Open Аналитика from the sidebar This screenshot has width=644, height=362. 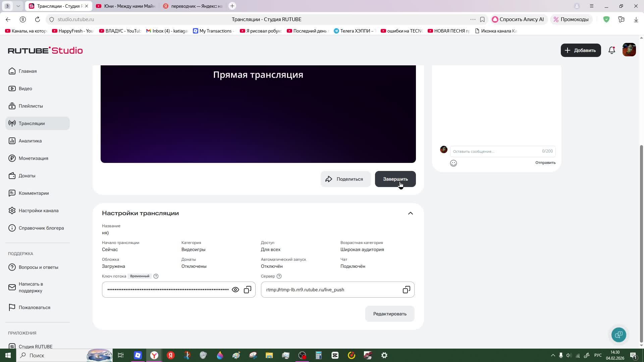point(30,141)
